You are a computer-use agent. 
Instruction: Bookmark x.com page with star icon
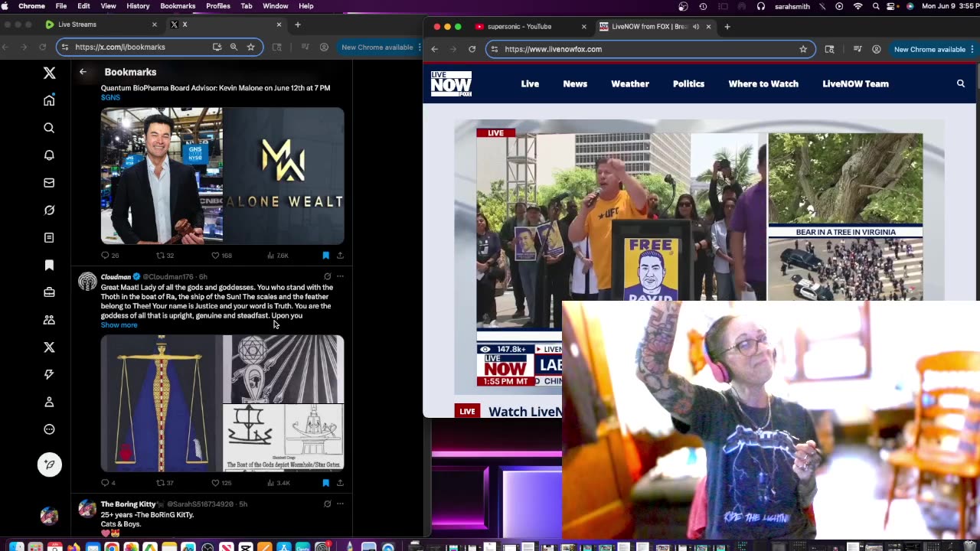[x=250, y=47]
